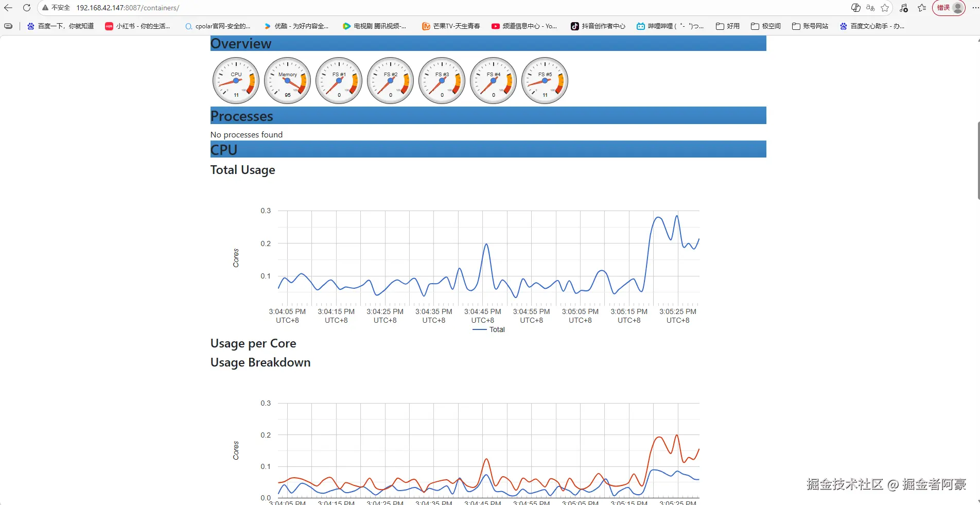The height and width of the screenshot is (505, 980).
Task: Open the cpolar官网 bookmark
Action: (x=218, y=26)
